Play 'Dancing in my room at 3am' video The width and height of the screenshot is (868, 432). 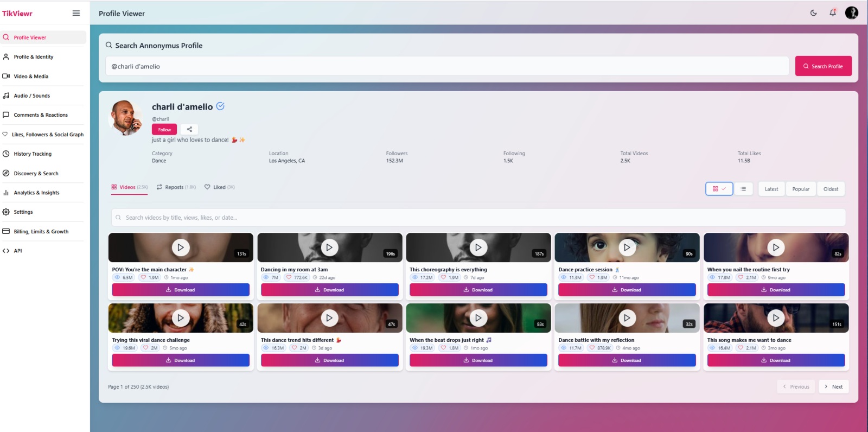[329, 247]
